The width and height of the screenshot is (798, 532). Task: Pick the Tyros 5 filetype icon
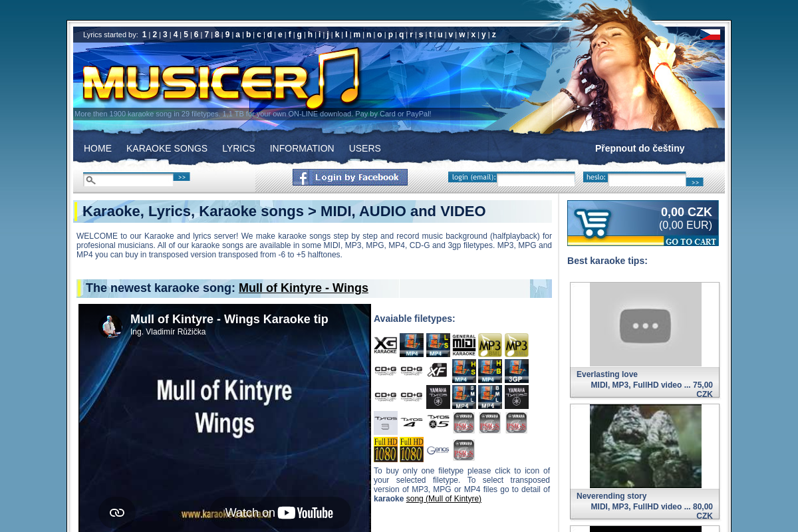[x=438, y=422]
